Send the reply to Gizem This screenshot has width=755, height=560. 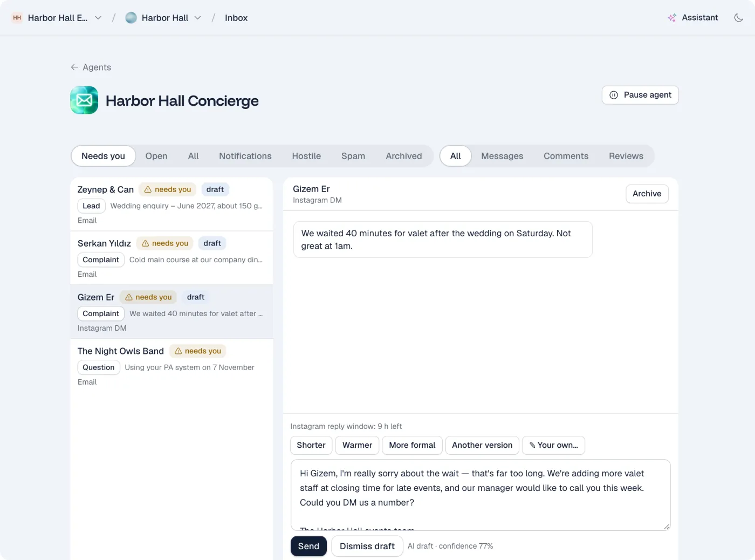(x=308, y=546)
